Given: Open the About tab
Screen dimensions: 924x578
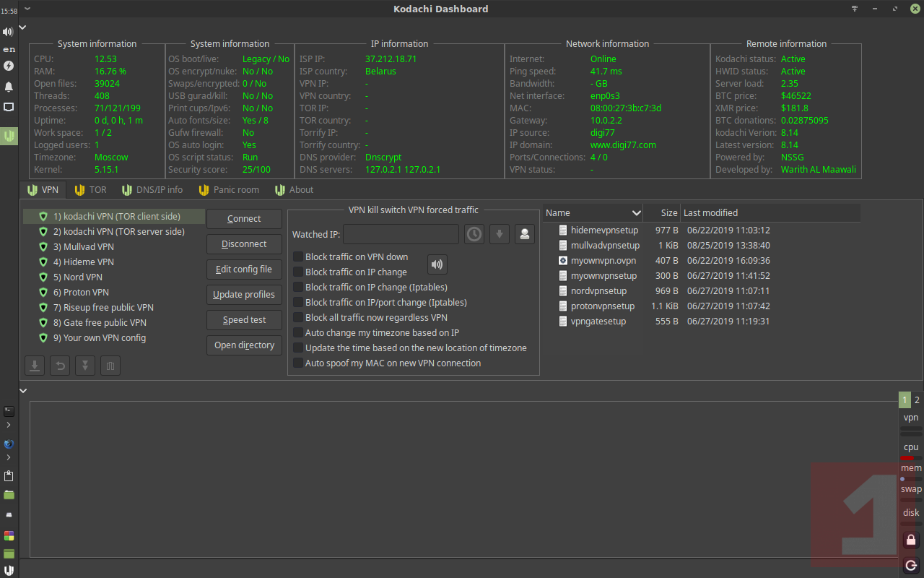Looking at the screenshot, I should coord(294,189).
